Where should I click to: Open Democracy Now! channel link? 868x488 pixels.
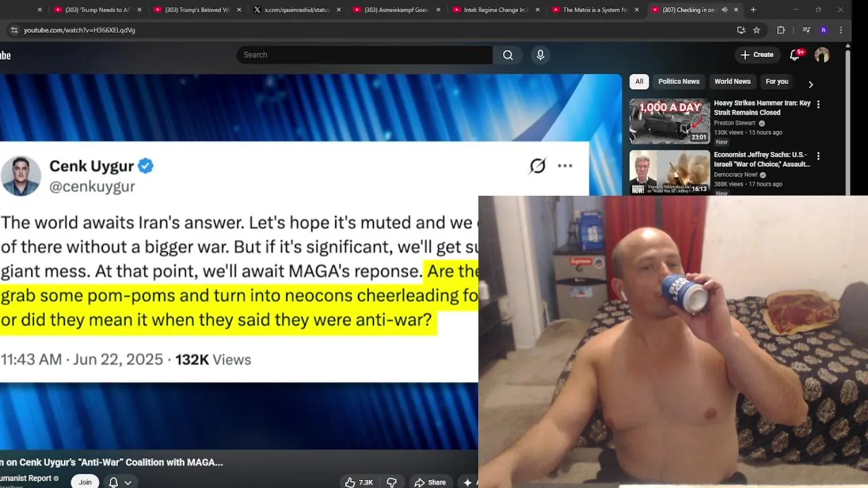[x=736, y=175]
